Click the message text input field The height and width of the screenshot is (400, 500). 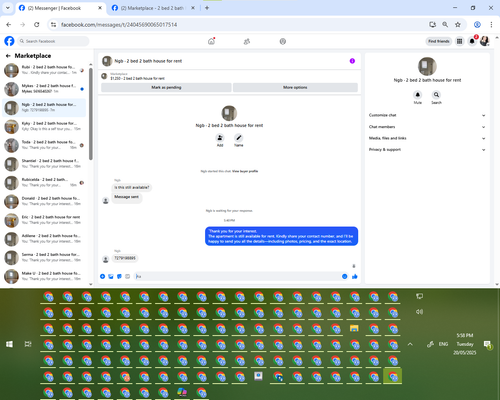[237, 276]
